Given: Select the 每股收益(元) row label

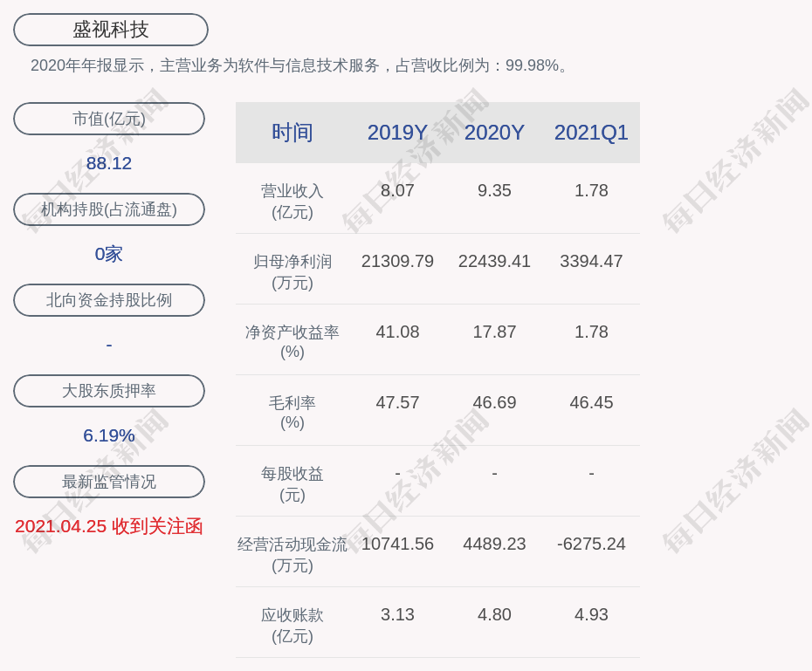Looking at the screenshot, I should tap(292, 483).
